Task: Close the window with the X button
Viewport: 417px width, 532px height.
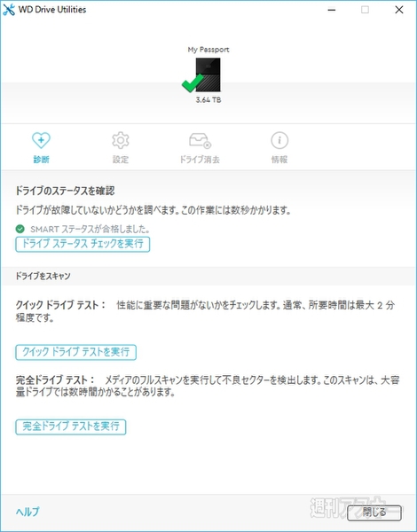Action: coord(399,10)
